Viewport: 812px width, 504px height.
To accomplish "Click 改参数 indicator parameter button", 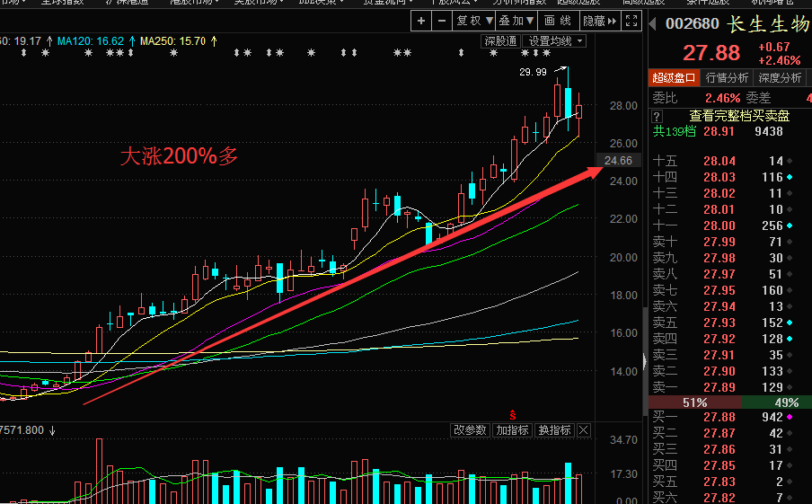I will point(470,430).
